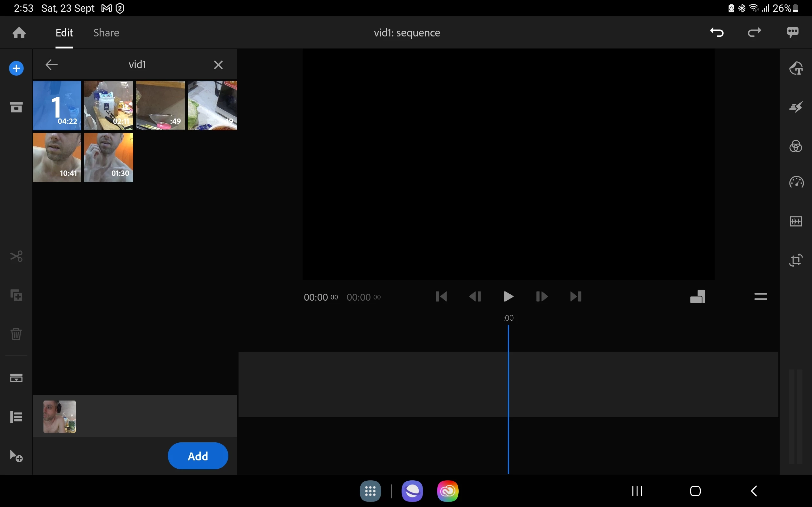
Task: Tap the blue add media plus icon
Action: (16, 68)
